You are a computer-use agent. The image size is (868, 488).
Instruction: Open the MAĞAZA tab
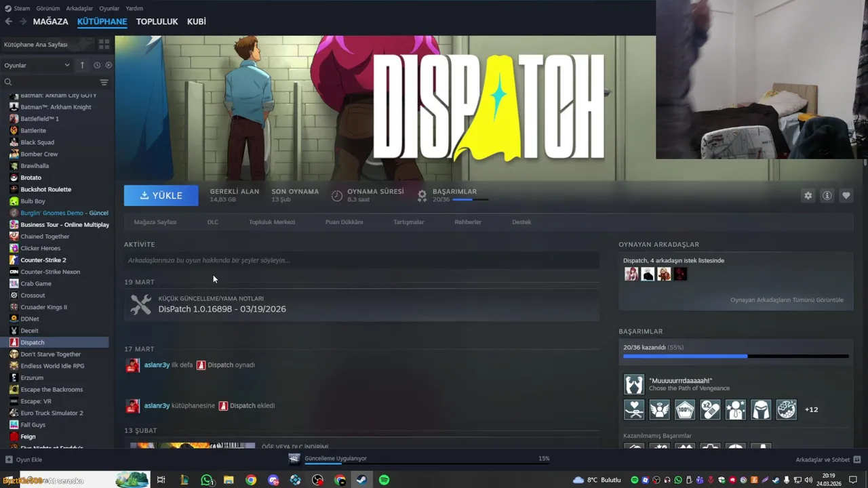51,22
